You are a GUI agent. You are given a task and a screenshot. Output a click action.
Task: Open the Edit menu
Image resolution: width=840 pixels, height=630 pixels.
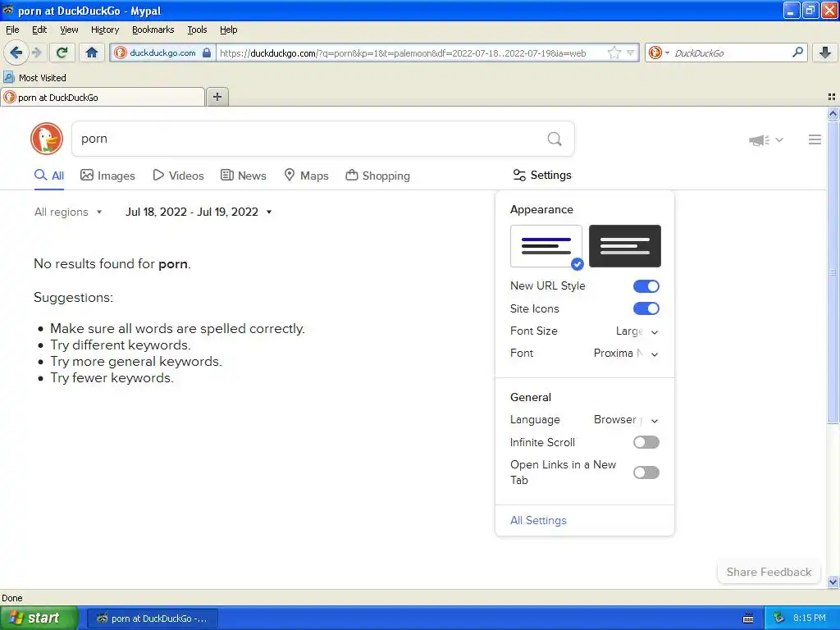click(39, 30)
